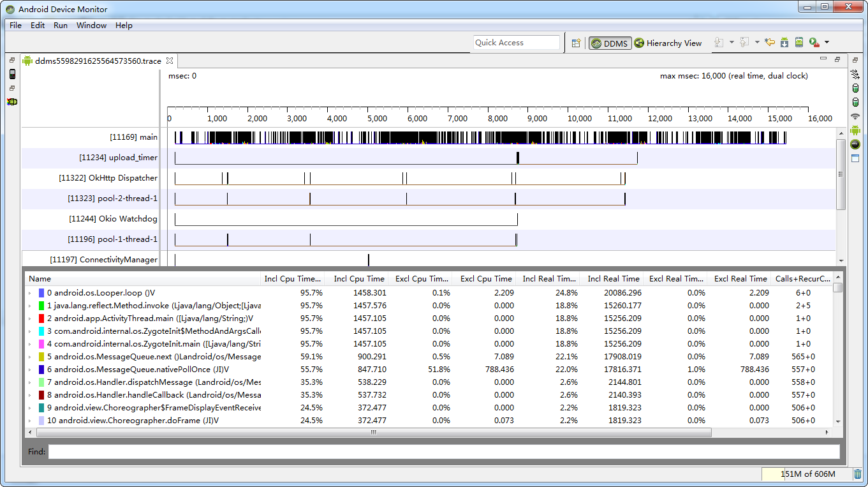Click the Threads view icon in right sidebar
Screen dimensions: 868x487
click(855, 74)
